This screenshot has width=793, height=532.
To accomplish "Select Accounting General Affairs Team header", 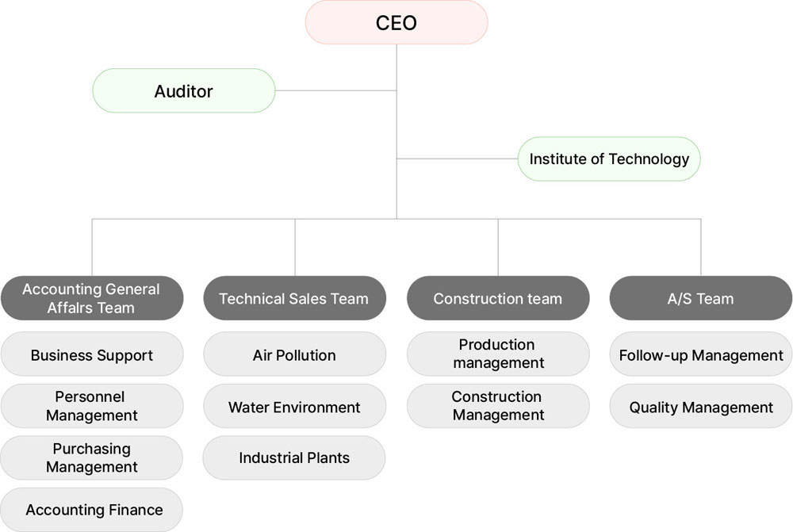I will 92,298.
